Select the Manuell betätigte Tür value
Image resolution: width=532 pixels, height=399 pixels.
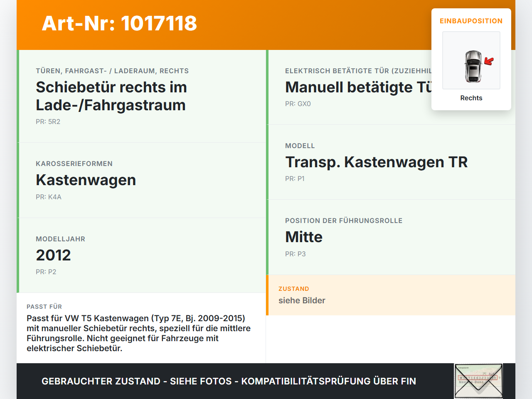[x=358, y=87]
